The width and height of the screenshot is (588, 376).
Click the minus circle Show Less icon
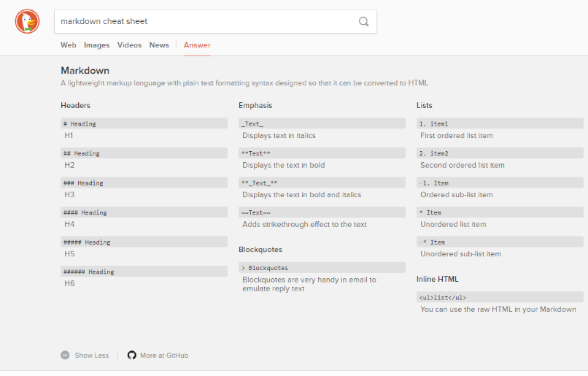[x=66, y=356]
